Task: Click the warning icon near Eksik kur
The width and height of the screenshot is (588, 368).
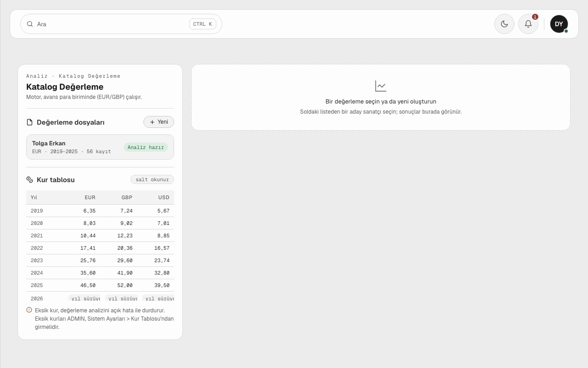Action: [29, 310]
